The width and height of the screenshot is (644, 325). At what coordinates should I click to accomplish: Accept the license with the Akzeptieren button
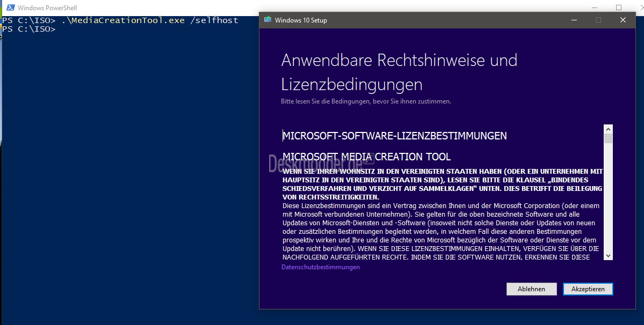tap(588, 289)
